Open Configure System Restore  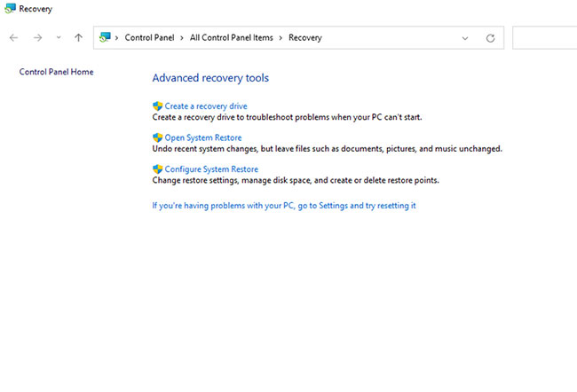[211, 169]
